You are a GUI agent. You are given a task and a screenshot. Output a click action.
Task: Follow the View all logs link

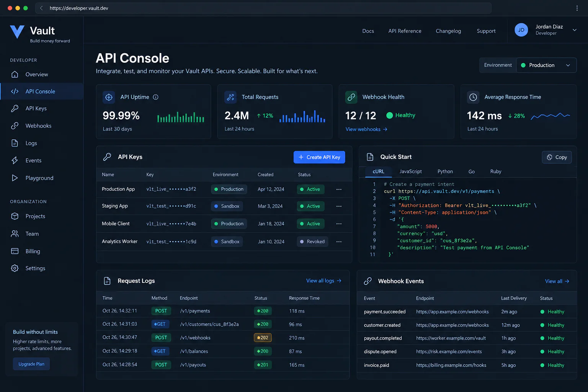(x=323, y=281)
